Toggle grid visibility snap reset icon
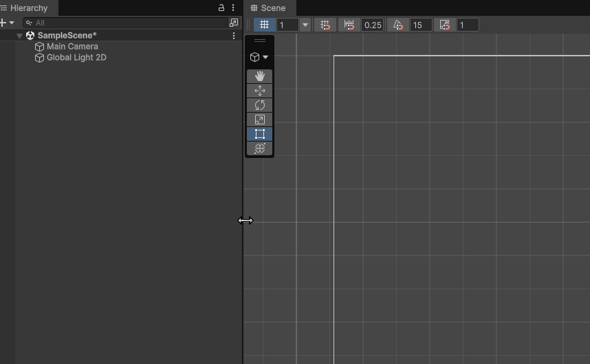The width and height of the screenshot is (590, 364). pos(325,25)
